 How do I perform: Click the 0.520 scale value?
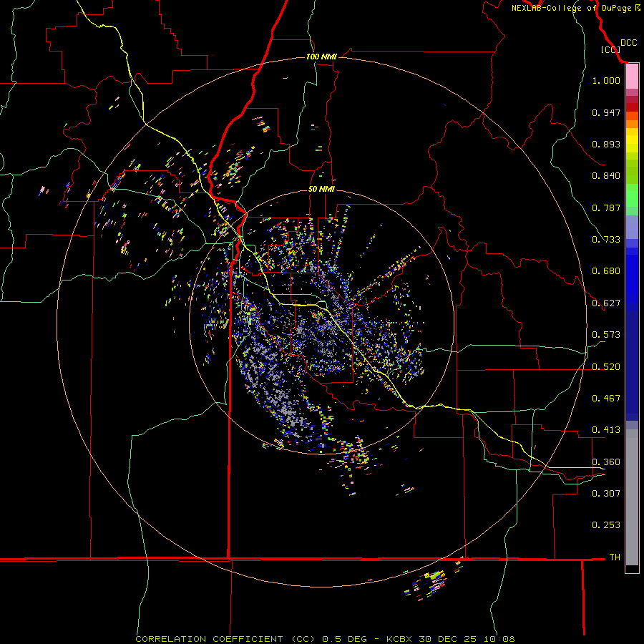(606, 367)
